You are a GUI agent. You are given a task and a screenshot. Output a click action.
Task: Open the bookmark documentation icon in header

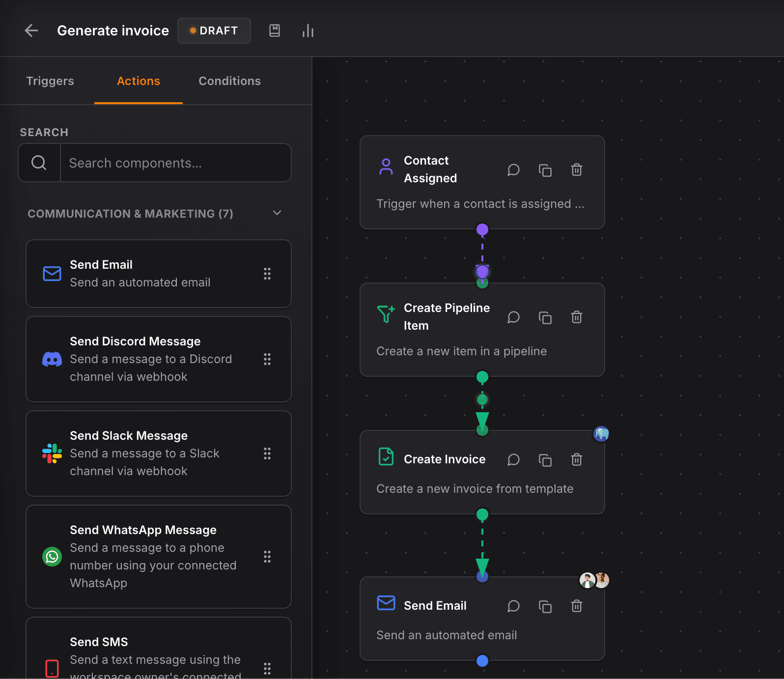(x=275, y=30)
